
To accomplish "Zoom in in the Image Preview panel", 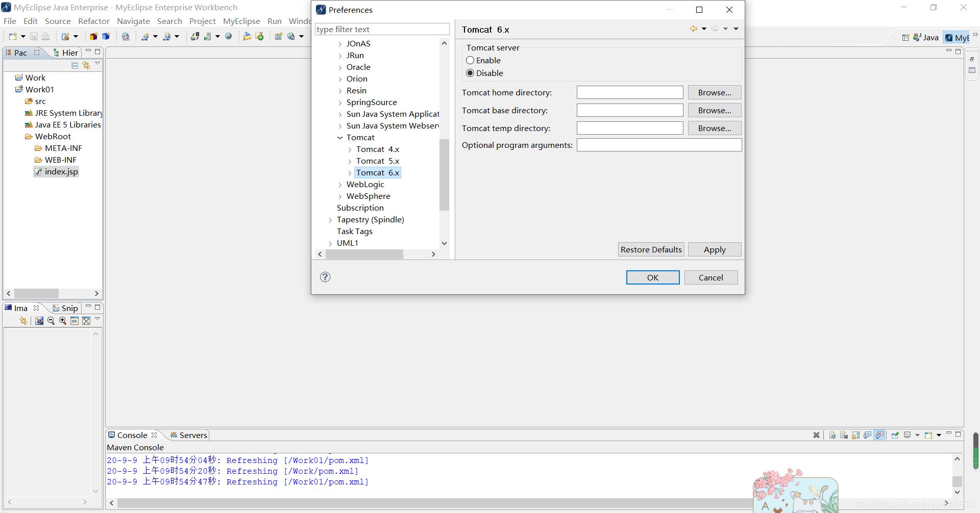I will coord(63,321).
